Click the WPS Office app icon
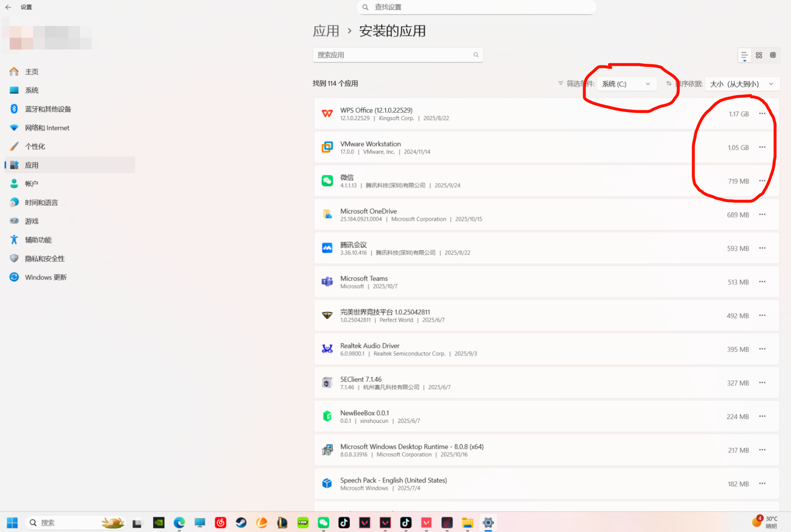Screen dimensions: 791x532 coord(327,114)
